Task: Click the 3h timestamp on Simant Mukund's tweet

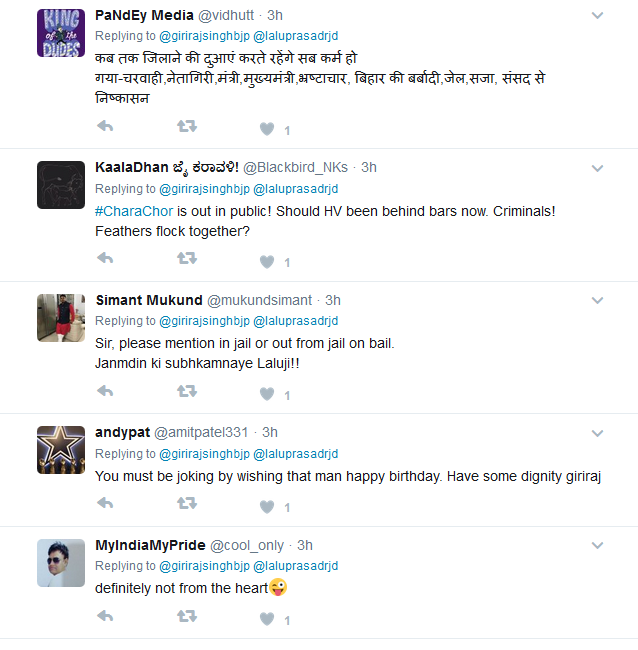Action: click(333, 300)
